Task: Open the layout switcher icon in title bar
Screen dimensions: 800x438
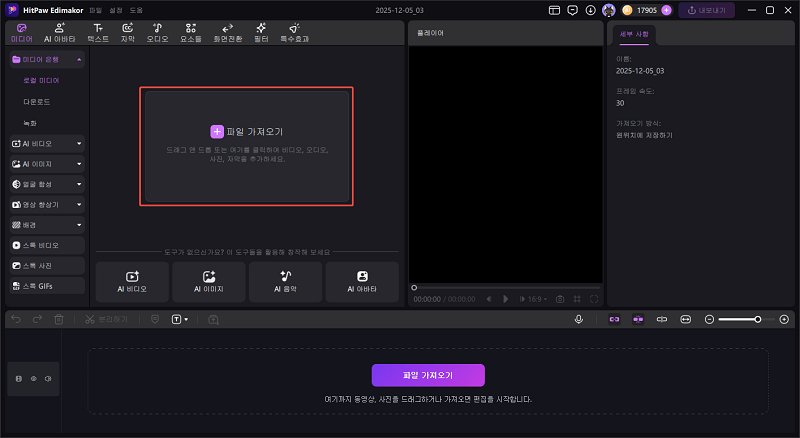Action: (x=554, y=10)
